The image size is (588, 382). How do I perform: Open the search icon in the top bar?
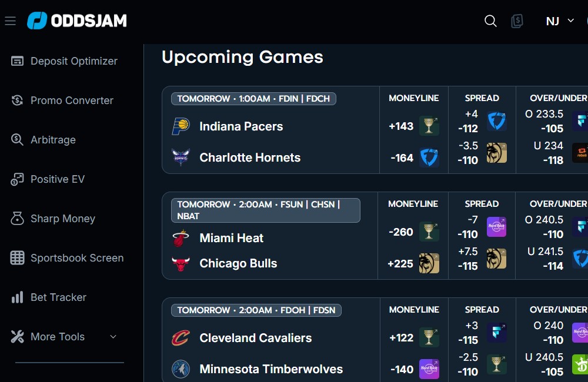pyautogui.click(x=490, y=21)
